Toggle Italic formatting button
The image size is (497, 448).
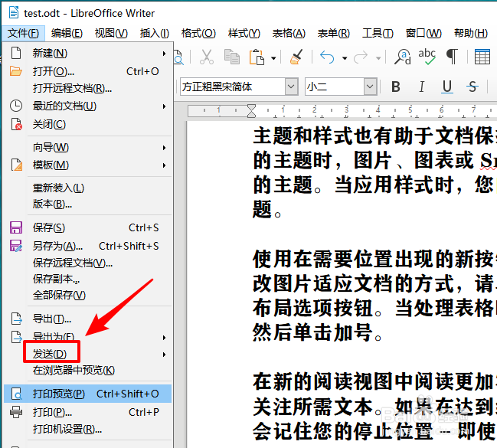421,87
